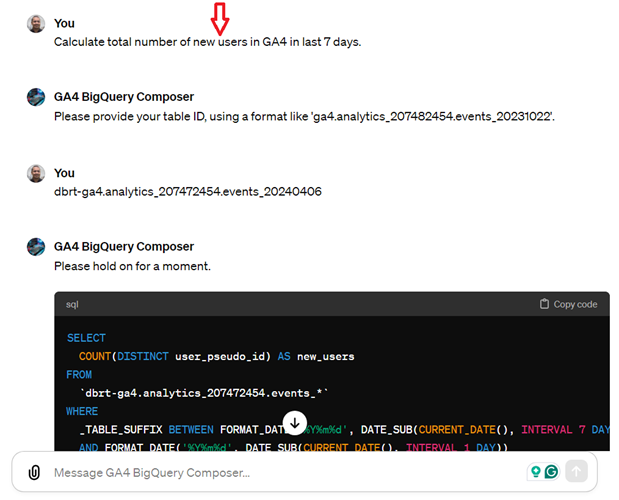Image resolution: width=619 pixels, height=500 pixels.
Task: Click the second GA4 BigQuery Composer avatar
Action: pyautogui.click(x=36, y=247)
